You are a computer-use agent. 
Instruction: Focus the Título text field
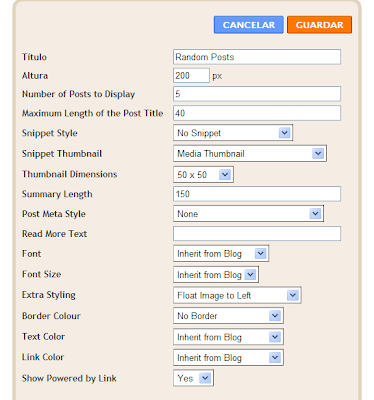[x=257, y=57]
